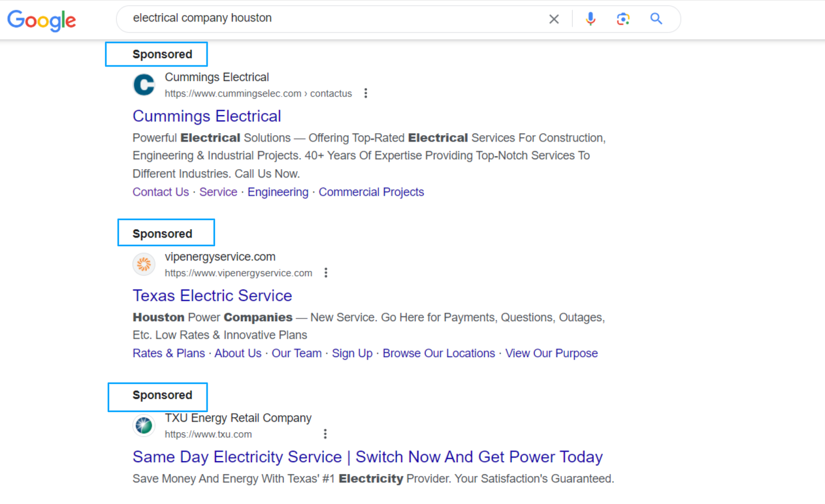Open Google Lens image search
This screenshot has width=825, height=504.
(x=623, y=19)
